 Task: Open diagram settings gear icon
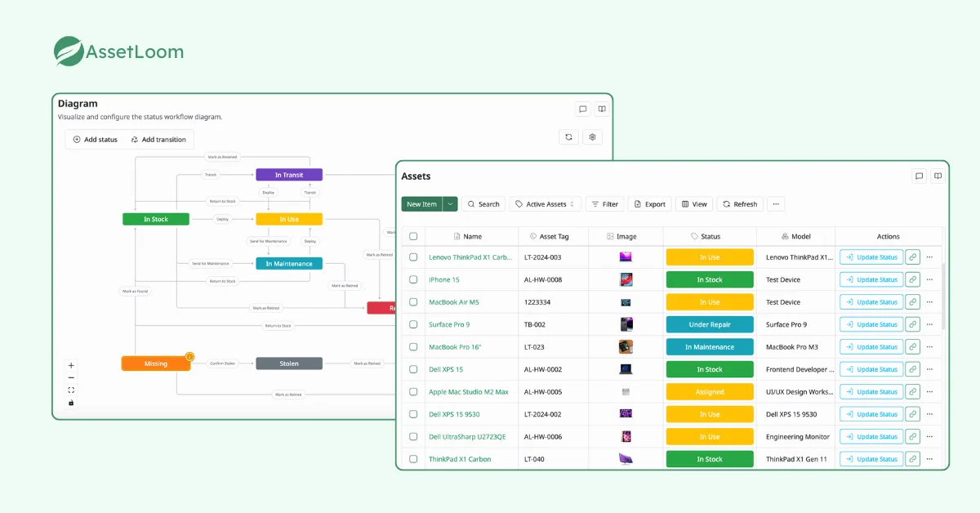click(594, 137)
